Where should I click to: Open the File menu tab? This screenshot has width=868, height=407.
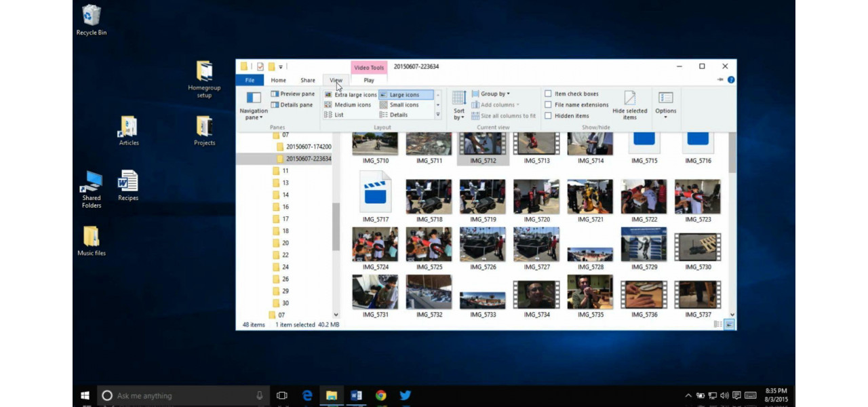pyautogui.click(x=250, y=80)
